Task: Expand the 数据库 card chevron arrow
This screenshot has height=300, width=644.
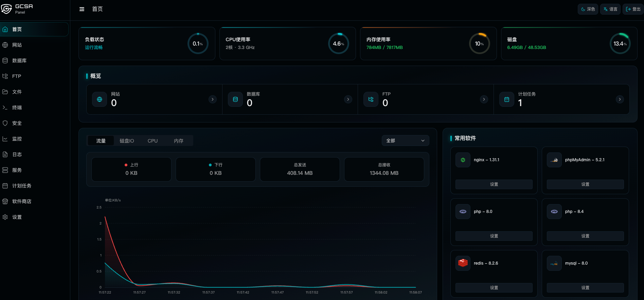Action: [x=348, y=99]
